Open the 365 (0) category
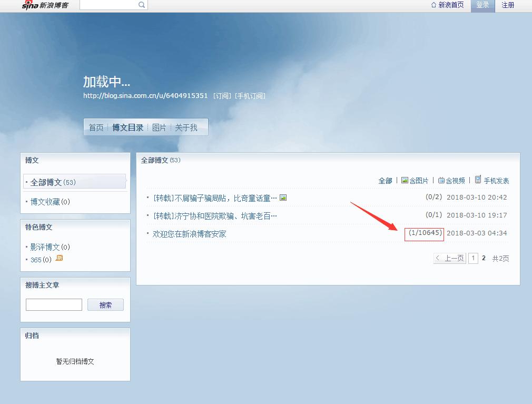The image size is (532, 404). pos(41,260)
